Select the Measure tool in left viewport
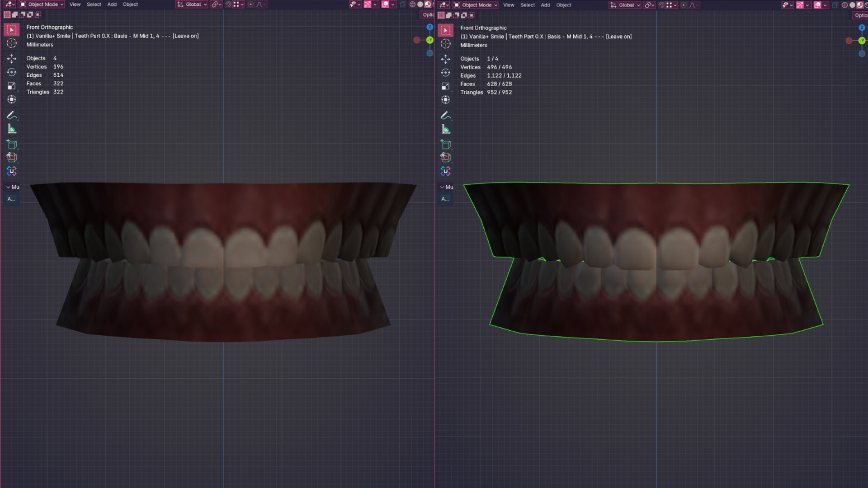 (x=12, y=129)
